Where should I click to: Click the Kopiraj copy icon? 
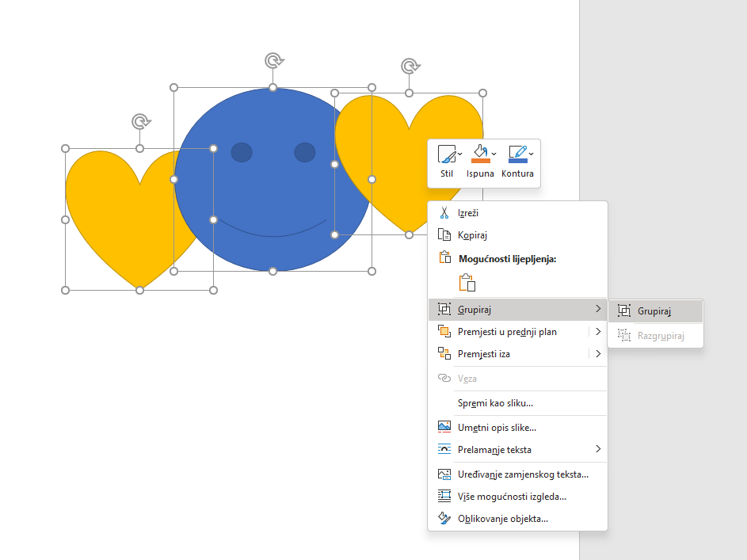pyautogui.click(x=444, y=235)
